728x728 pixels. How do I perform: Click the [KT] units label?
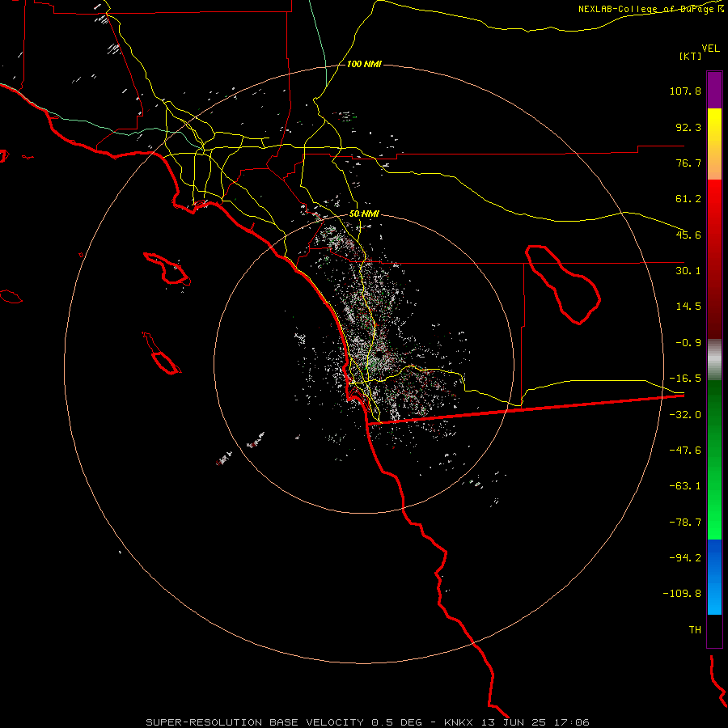[x=691, y=56]
